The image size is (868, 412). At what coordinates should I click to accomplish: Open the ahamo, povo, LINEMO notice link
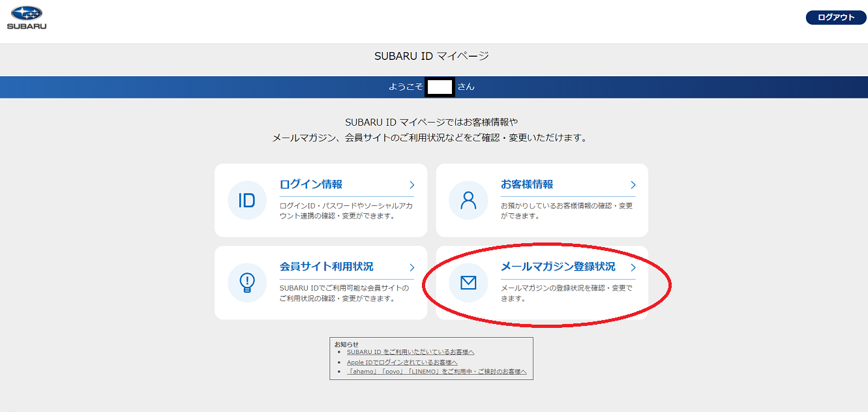click(436, 372)
